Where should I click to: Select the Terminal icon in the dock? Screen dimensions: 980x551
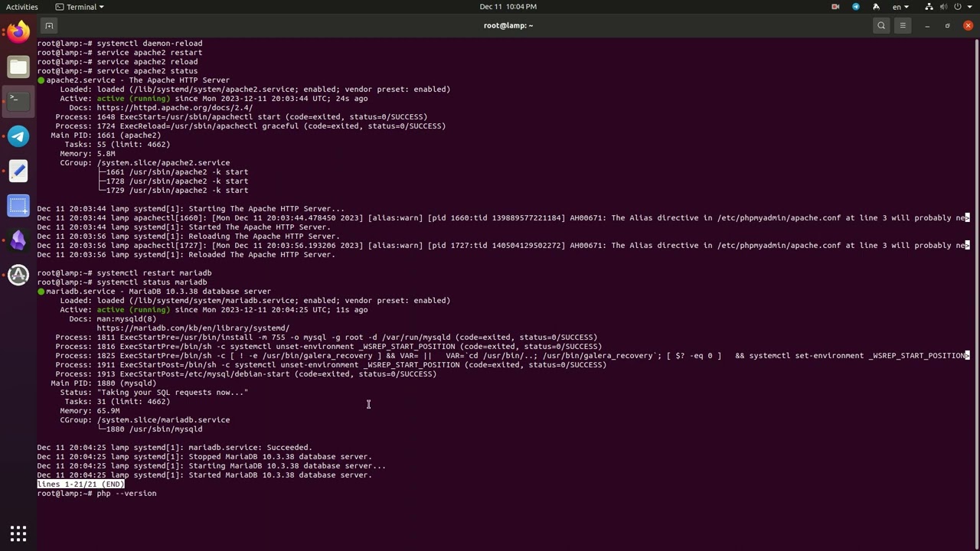pos(18,101)
